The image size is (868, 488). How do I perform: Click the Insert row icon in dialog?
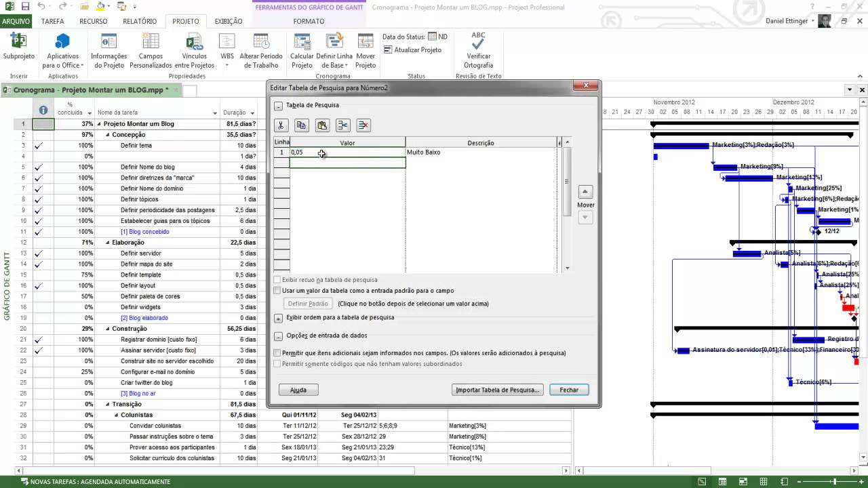(x=343, y=125)
